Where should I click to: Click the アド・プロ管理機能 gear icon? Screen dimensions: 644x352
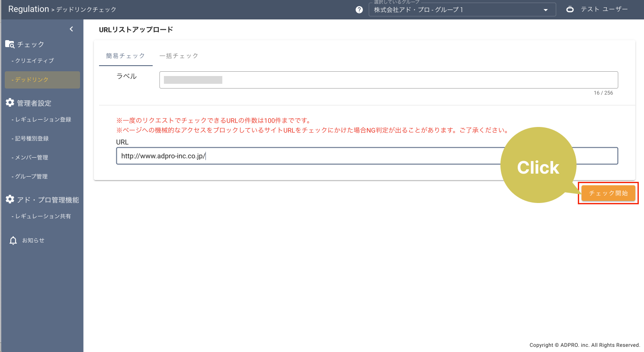[x=10, y=200]
